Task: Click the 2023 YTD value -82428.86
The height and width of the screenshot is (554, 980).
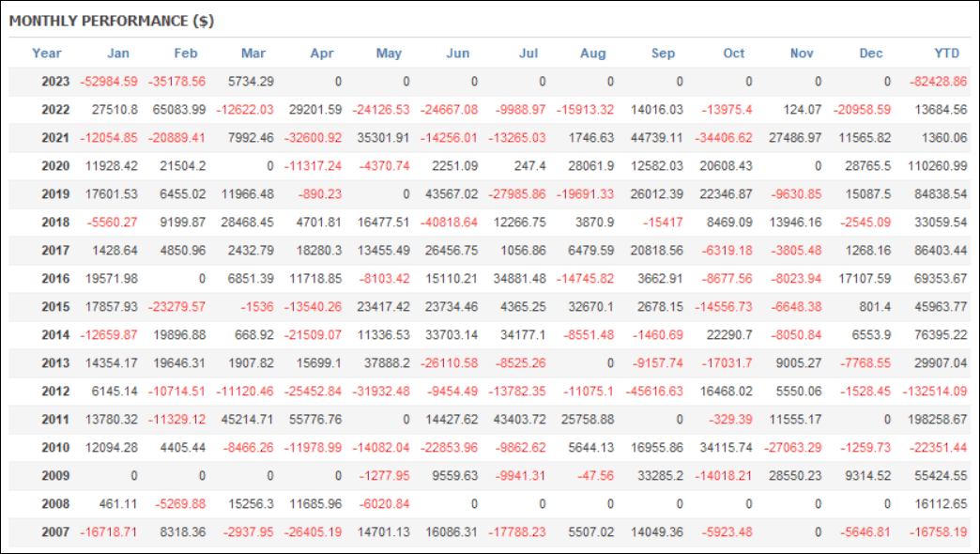Action: [938, 82]
